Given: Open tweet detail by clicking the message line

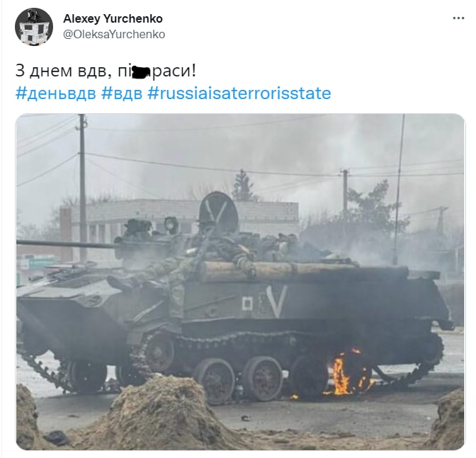Looking at the screenshot, I should [x=106, y=71].
